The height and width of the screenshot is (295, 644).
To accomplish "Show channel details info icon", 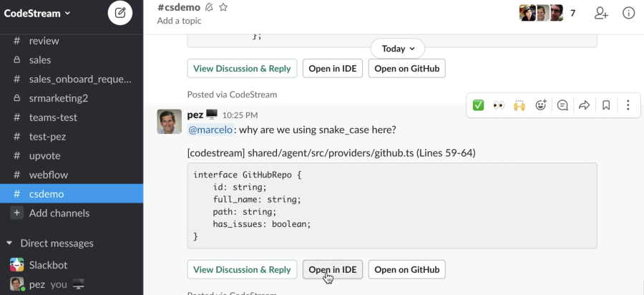I will [629, 13].
